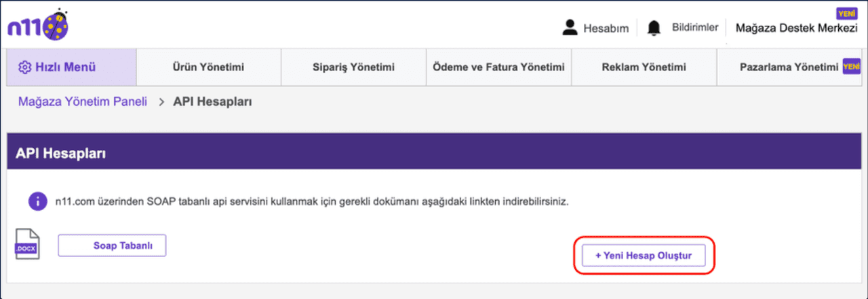The height and width of the screenshot is (299, 868).
Task: Click the purple info circle icon
Action: (37, 201)
